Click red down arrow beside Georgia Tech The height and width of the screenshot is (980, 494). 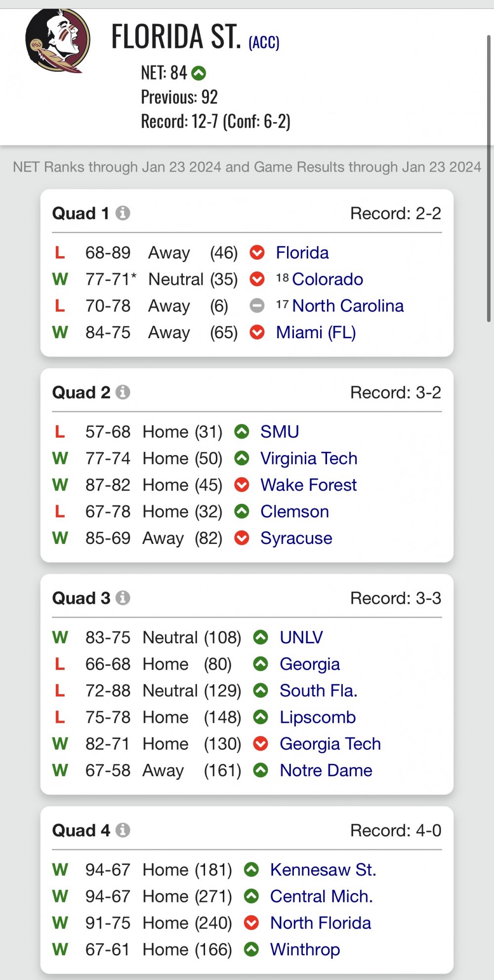point(260,744)
